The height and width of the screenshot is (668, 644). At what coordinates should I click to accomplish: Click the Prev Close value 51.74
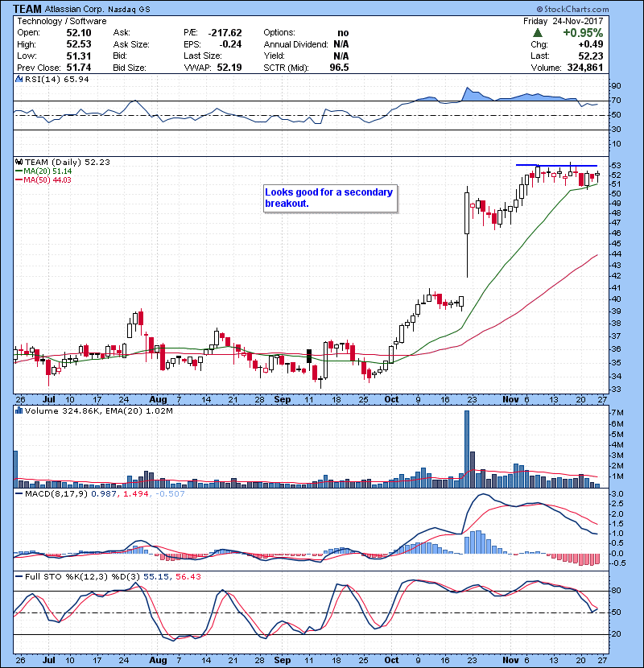[79, 68]
